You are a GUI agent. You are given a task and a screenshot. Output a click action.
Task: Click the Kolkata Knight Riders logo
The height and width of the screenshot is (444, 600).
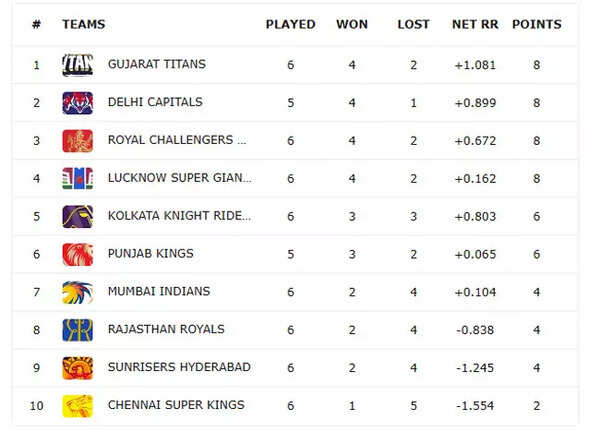pyautogui.click(x=77, y=216)
